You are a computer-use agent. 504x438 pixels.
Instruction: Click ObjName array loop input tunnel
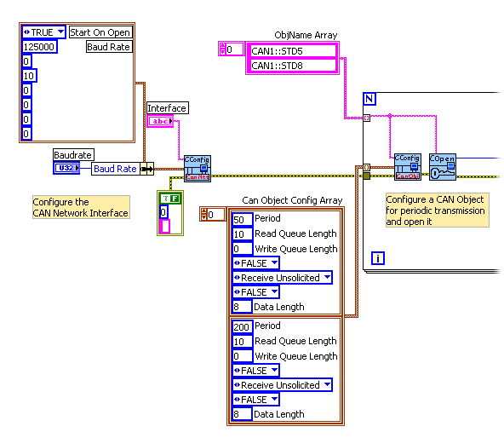click(366, 118)
